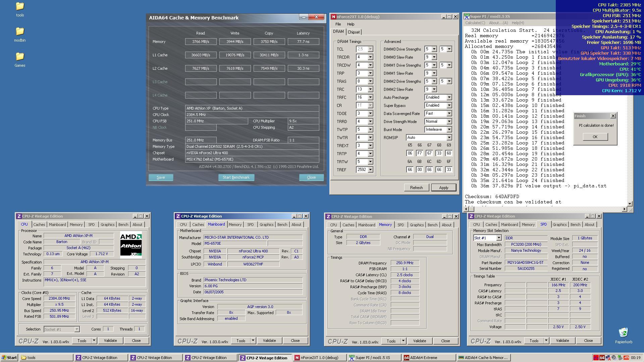Click the Memory Read value 3766 MB/s
This screenshot has width=644, height=362.
coord(201,42)
